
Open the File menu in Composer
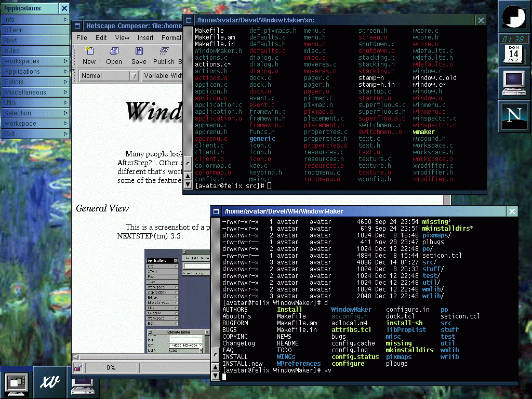tap(82, 37)
